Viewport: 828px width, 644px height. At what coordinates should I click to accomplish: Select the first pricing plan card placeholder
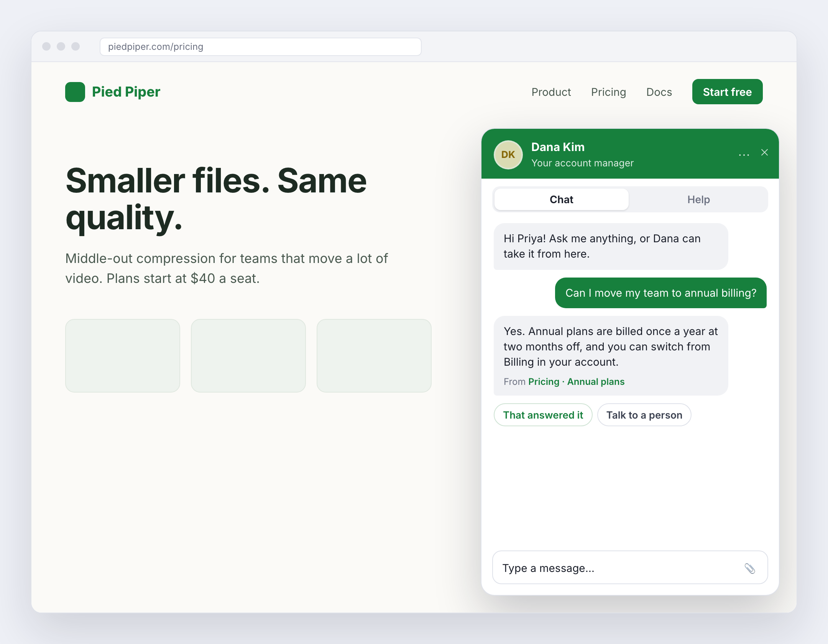(123, 356)
